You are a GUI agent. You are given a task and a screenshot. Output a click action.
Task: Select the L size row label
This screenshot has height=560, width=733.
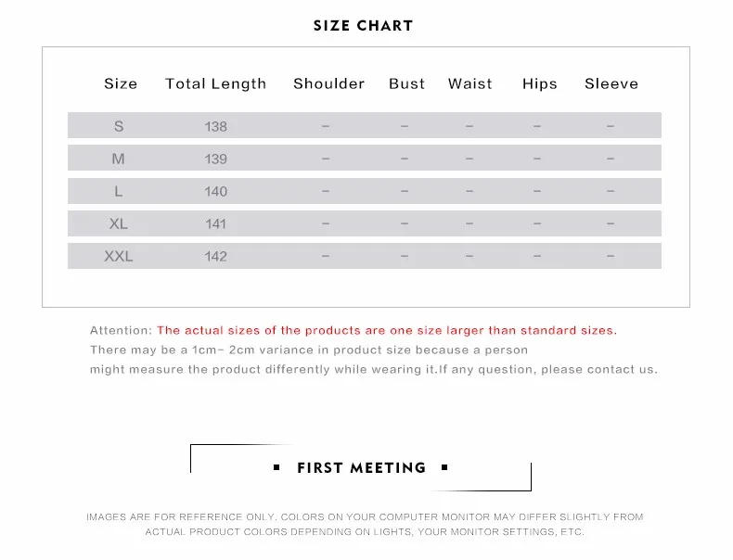[x=118, y=191]
